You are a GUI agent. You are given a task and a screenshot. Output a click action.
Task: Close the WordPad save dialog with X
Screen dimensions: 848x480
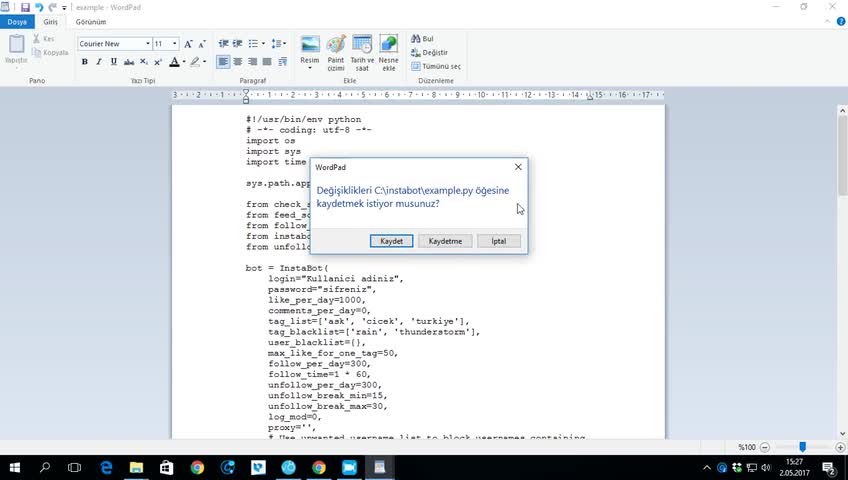tap(518, 167)
